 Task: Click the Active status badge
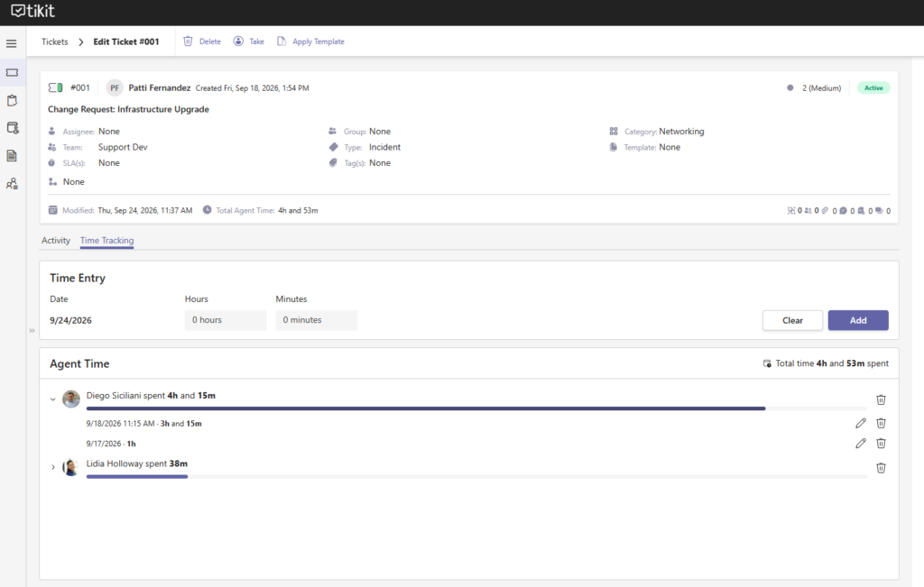[873, 87]
